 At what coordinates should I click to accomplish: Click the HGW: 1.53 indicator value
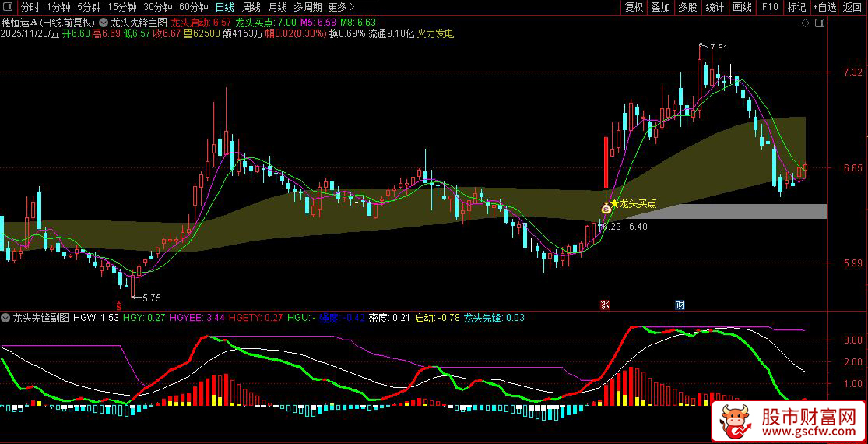(96, 318)
